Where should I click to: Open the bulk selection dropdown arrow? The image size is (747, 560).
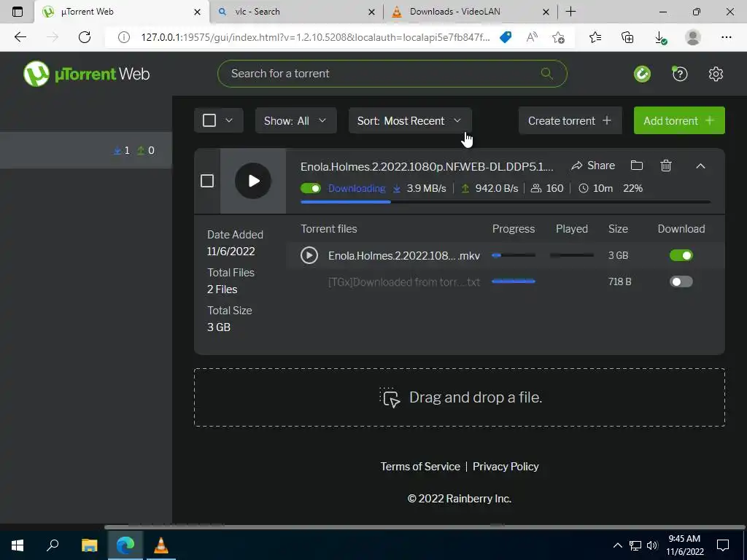(228, 120)
